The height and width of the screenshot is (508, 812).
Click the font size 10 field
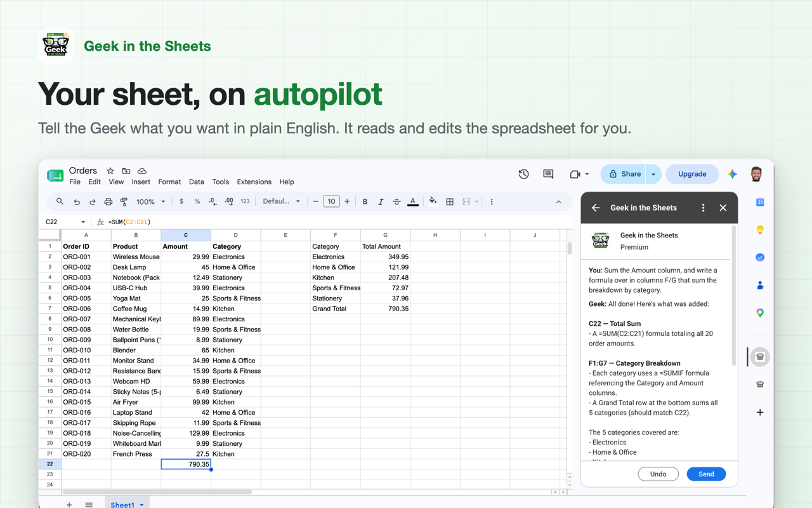pos(331,202)
